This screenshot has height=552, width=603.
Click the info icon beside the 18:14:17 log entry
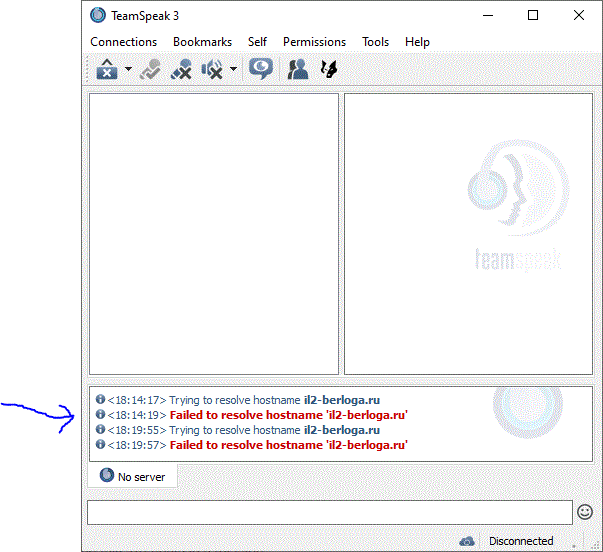click(100, 399)
